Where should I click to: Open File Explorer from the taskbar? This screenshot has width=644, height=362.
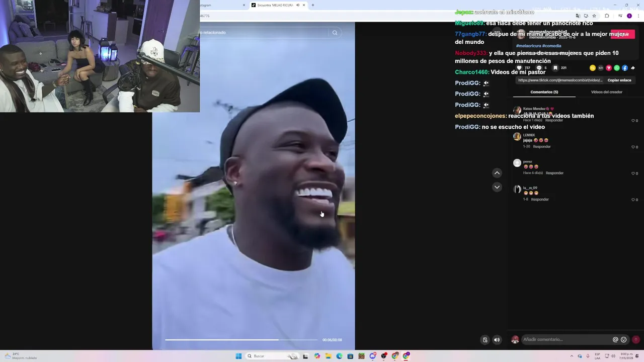tap(328, 356)
